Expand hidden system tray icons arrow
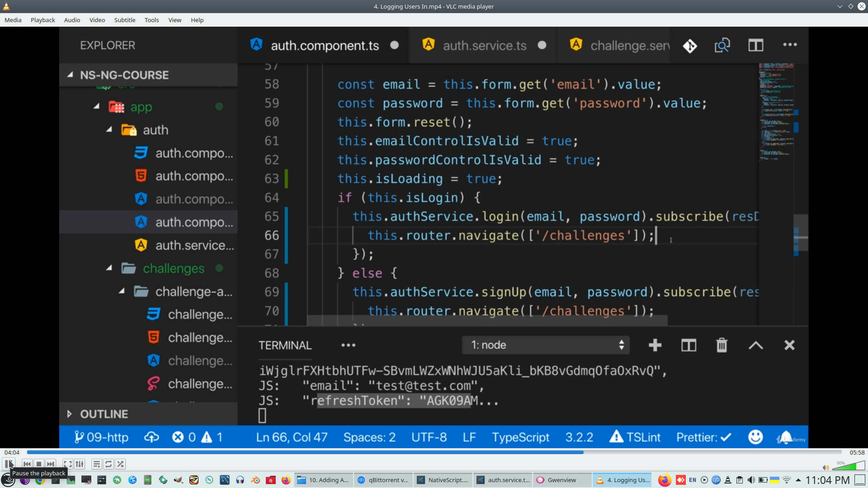868x488 pixels. click(x=798, y=480)
